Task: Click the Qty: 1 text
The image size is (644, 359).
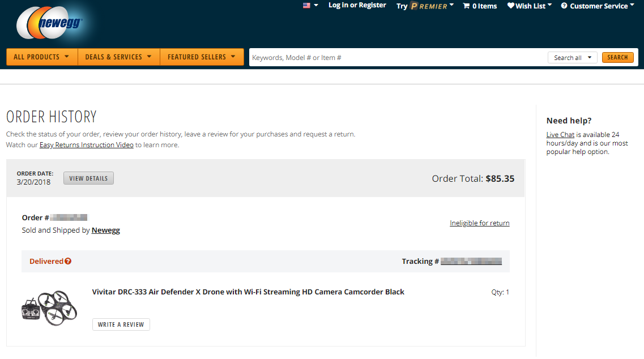Action: pos(500,292)
